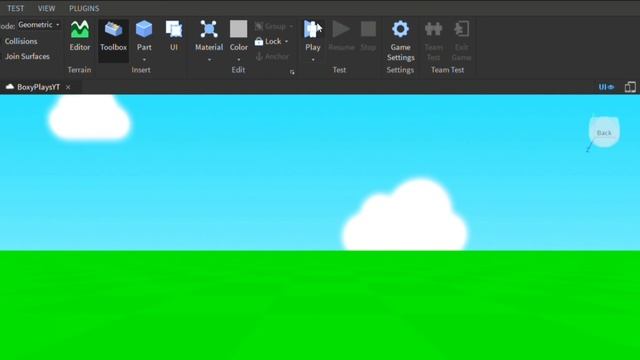
Task: Click the Color swatch tool
Action: 239,35
